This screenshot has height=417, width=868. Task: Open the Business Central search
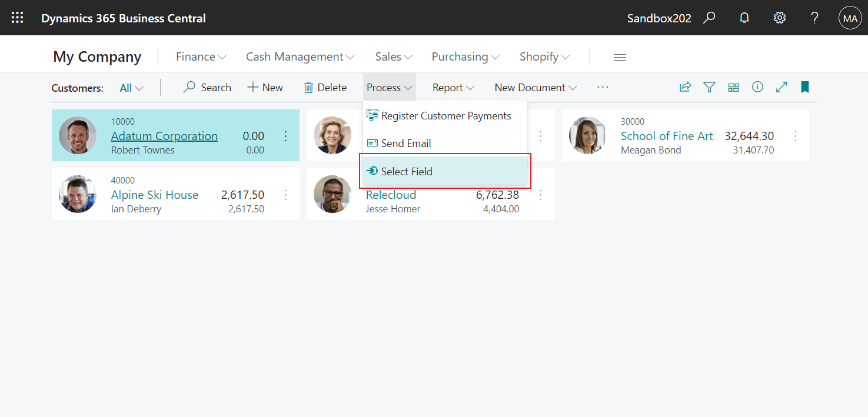coord(709,18)
